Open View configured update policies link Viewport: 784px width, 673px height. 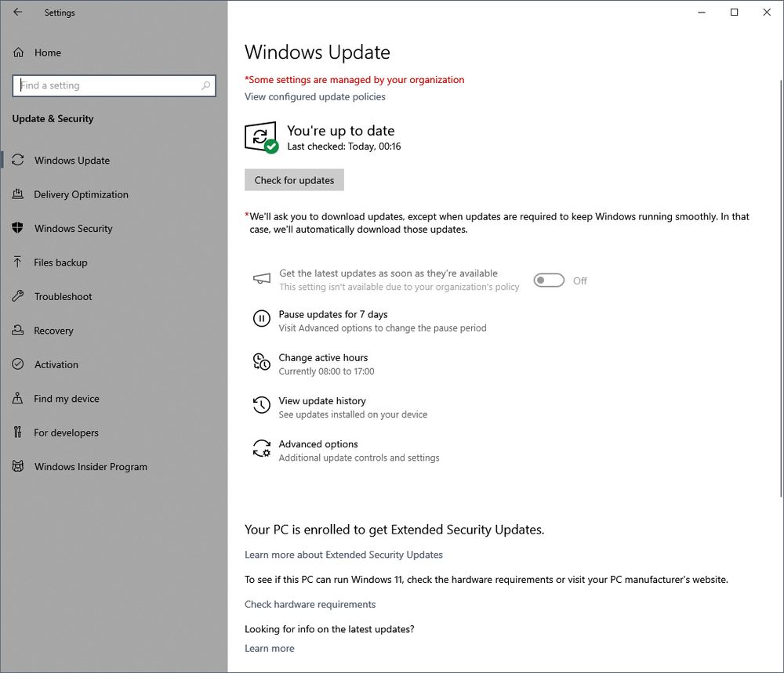click(315, 96)
